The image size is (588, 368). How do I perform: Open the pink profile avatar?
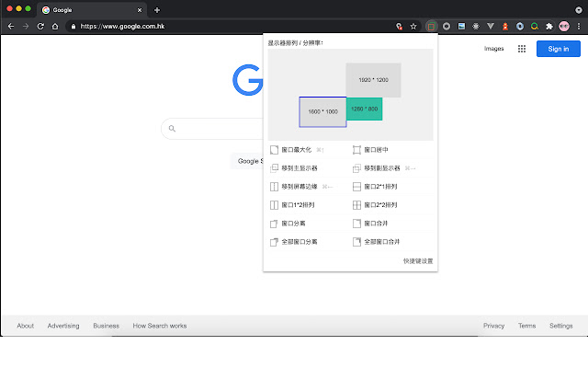564,27
